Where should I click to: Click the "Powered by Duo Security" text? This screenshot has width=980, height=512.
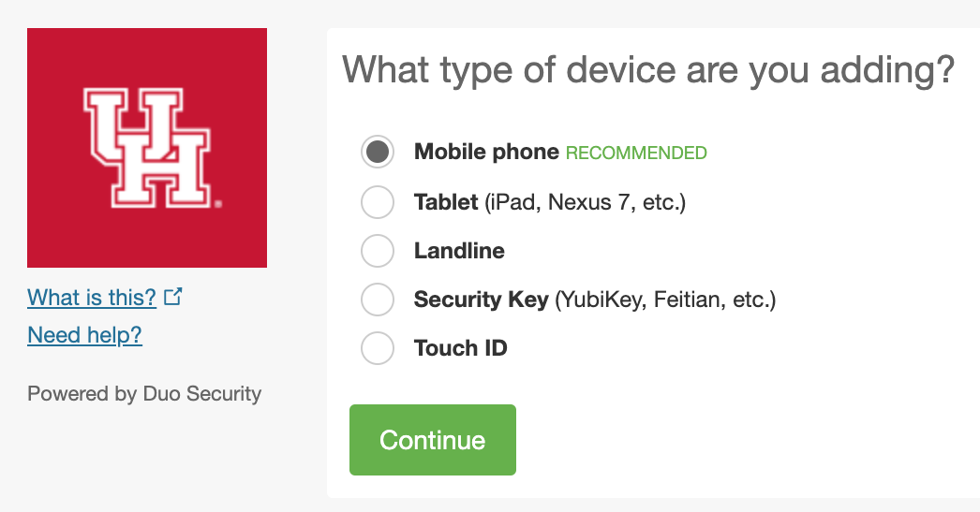144,394
